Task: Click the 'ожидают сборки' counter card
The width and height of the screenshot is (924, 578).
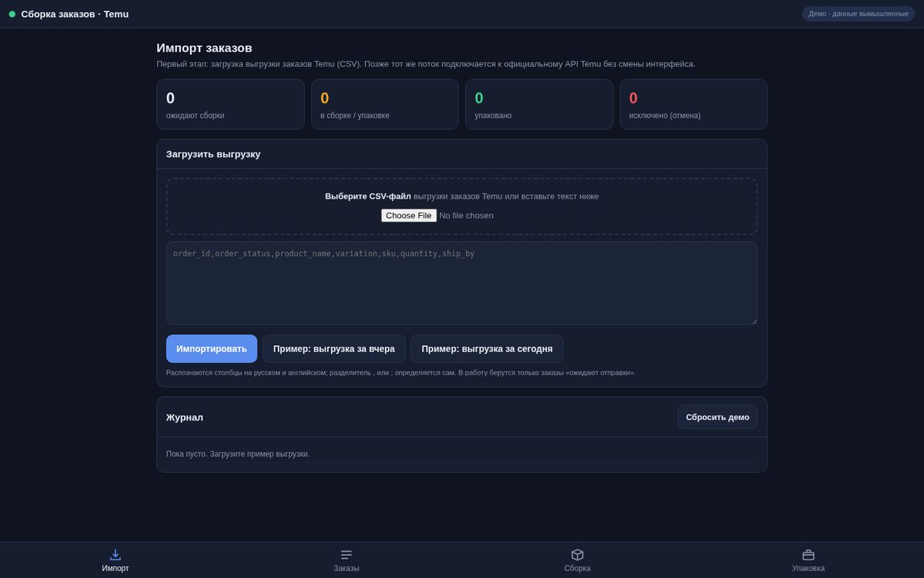Action: point(231,104)
